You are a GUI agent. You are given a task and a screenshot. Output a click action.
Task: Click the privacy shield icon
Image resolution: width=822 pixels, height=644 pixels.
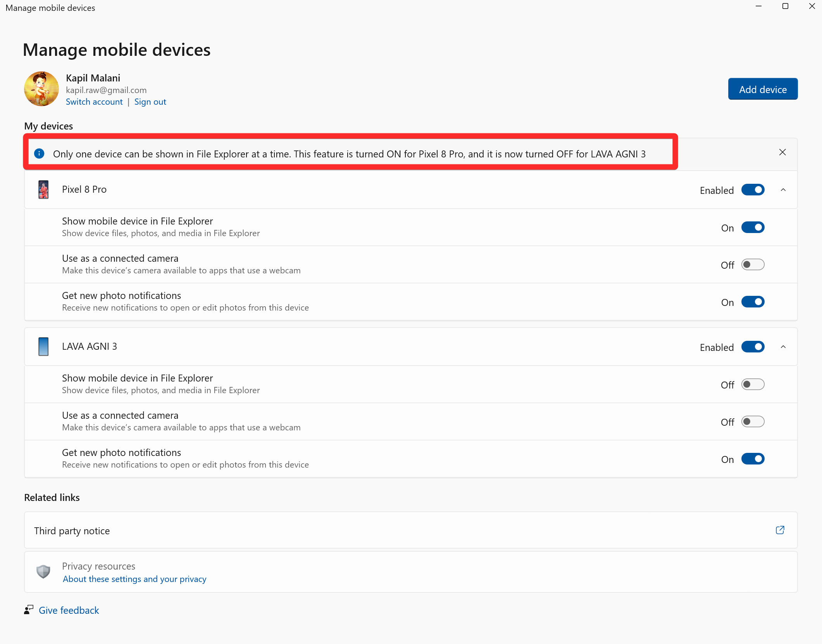[x=43, y=571]
